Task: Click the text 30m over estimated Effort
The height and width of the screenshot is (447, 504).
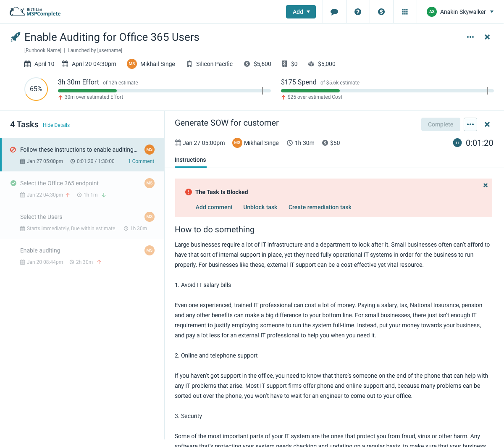Action: coord(94,97)
